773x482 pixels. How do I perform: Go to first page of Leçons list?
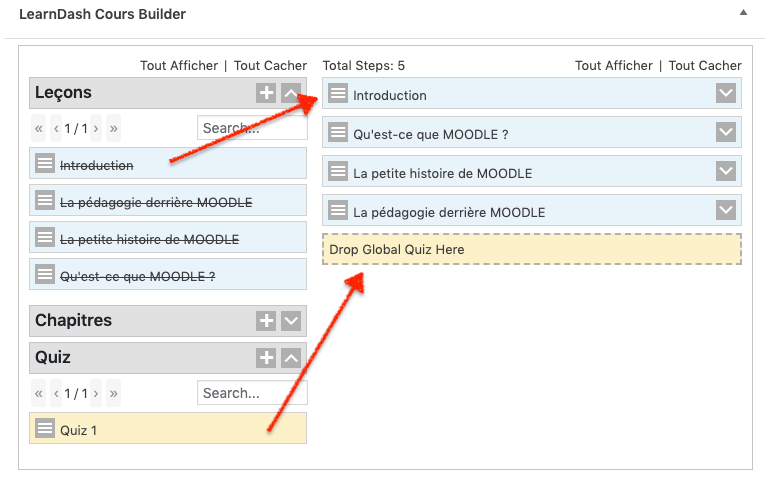click(38, 129)
